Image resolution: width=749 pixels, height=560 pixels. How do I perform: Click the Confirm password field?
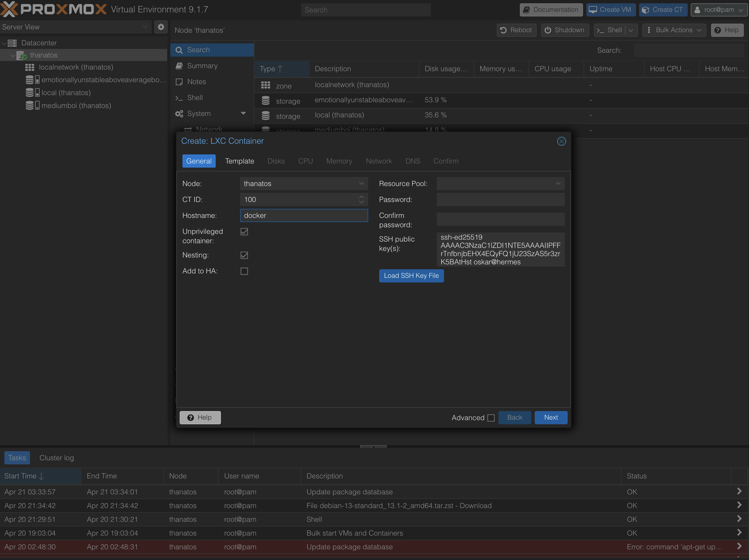click(x=500, y=219)
